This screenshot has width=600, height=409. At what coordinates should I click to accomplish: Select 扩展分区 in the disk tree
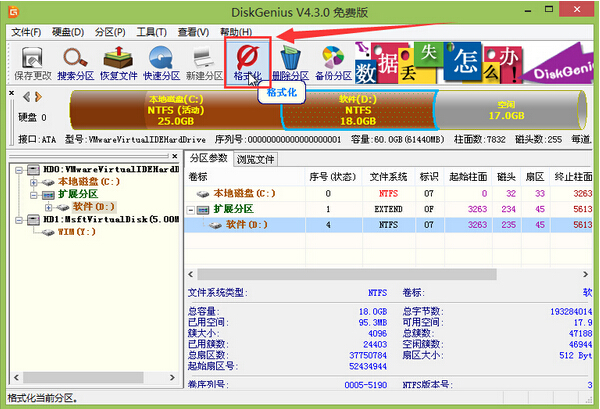tap(78, 194)
